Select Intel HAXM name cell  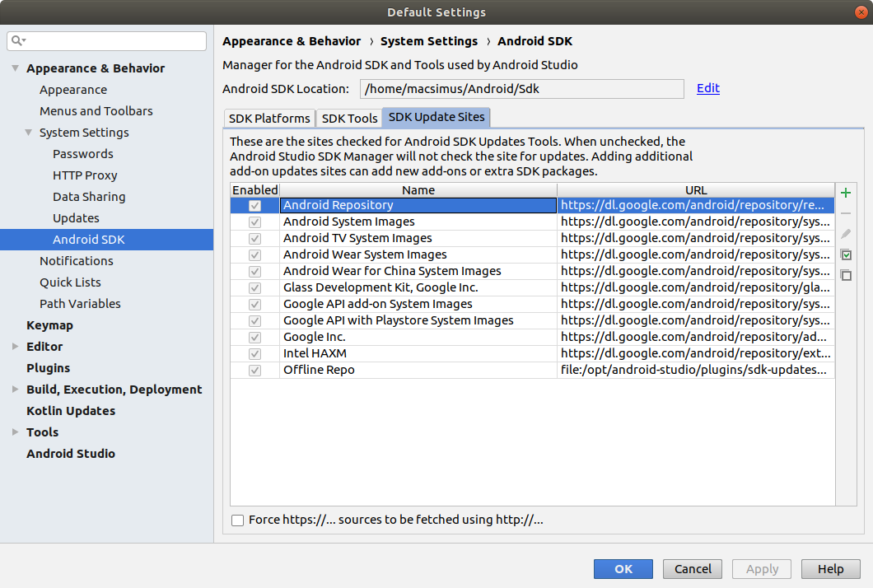tap(418, 353)
